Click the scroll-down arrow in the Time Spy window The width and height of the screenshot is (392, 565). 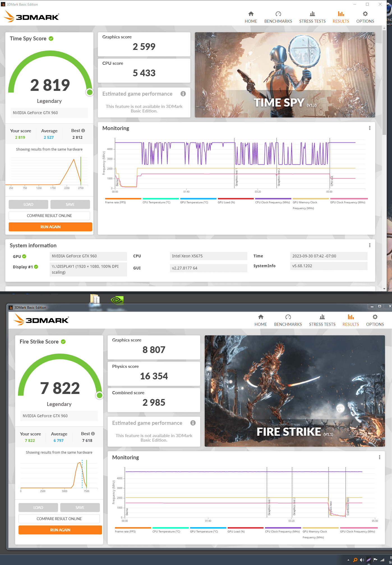[x=384, y=289]
